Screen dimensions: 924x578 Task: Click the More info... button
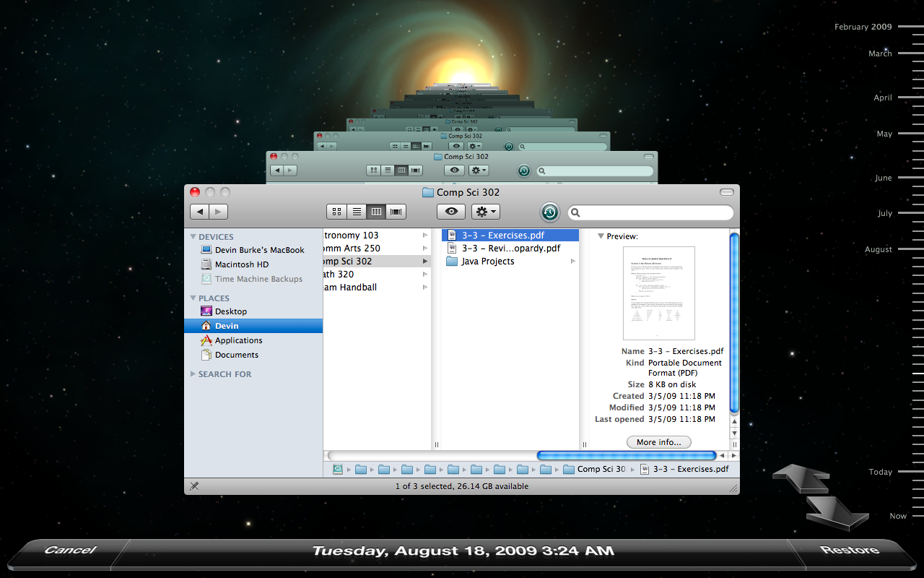tap(659, 442)
